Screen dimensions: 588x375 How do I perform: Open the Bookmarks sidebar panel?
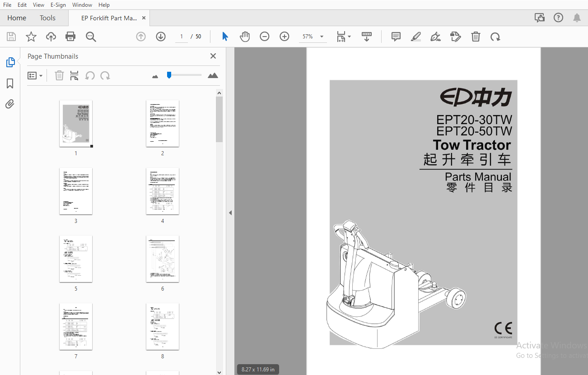coord(10,83)
